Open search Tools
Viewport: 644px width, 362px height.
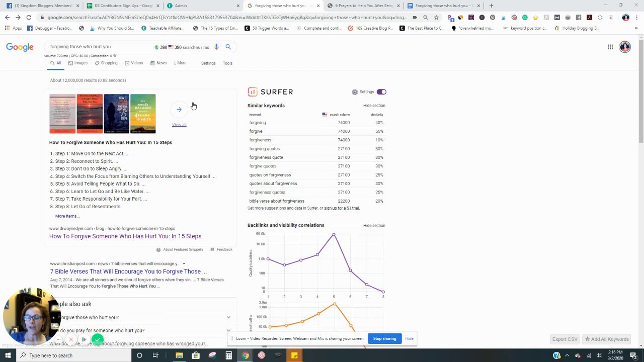tap(227, 63)
